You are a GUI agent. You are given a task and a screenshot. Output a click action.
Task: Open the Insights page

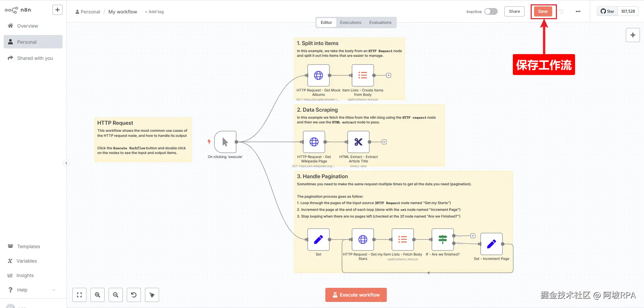pyautogui.click(x=33, y=275)
